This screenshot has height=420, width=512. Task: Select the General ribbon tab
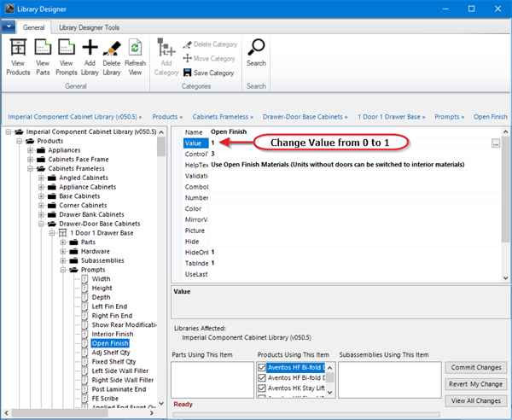pos(34,27)
